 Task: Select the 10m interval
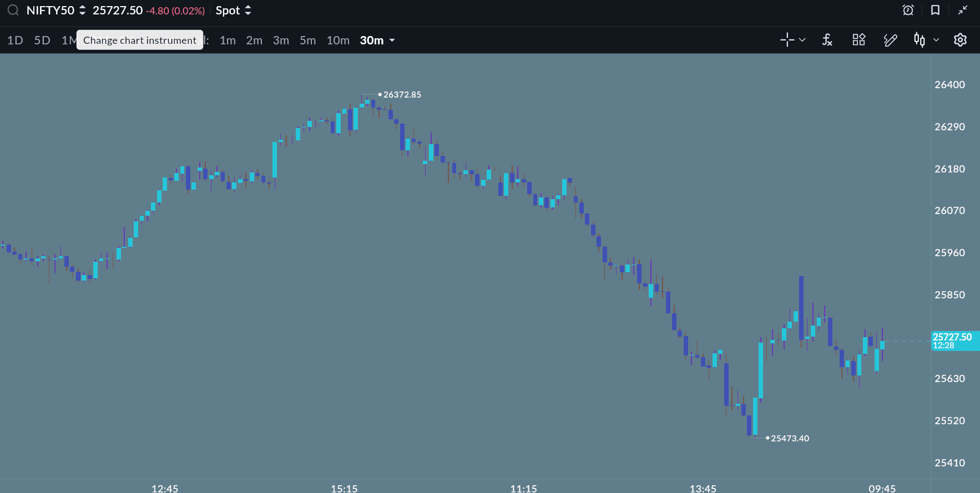point(338,40)
